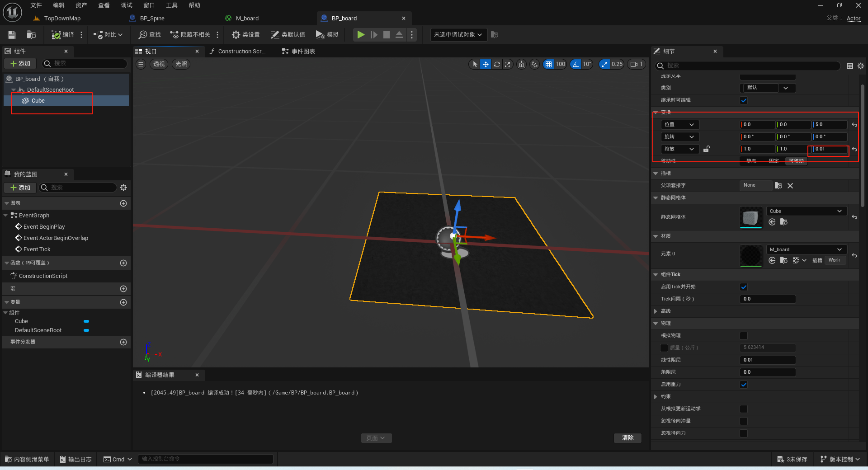The width and height of the screenshot is (868, 470).
Task: Open the TopDownMap tab
Action: 62,19
